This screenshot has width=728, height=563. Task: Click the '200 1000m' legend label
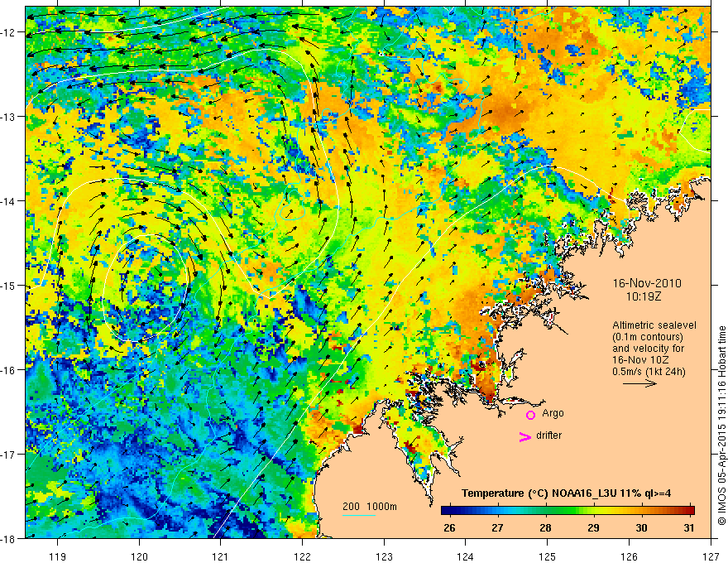click(x=370, y=507)
